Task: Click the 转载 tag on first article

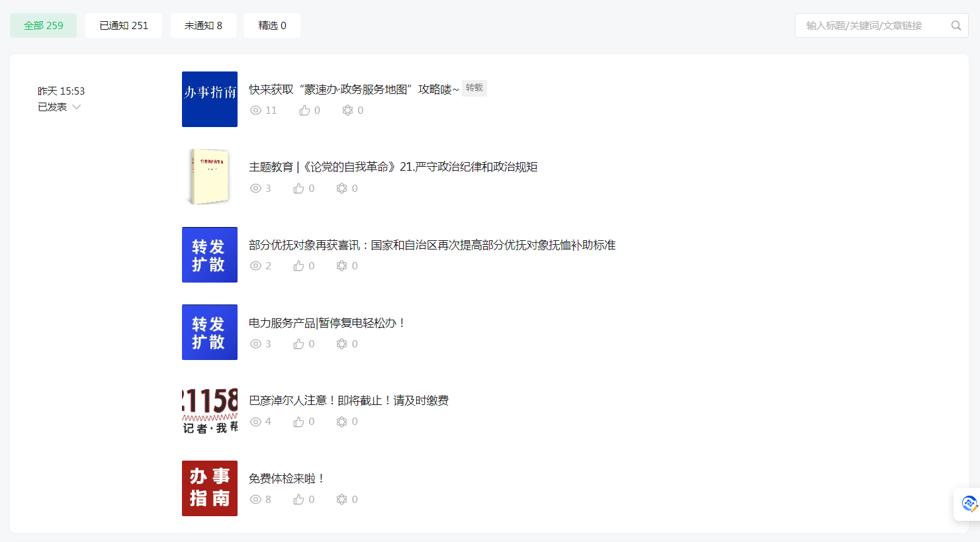Action: tap(474, 88)
